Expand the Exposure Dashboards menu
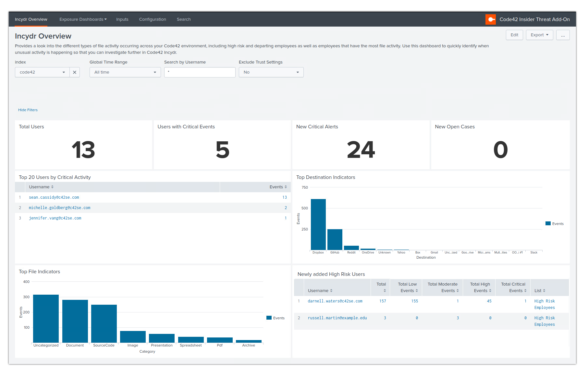 (83, 19)
